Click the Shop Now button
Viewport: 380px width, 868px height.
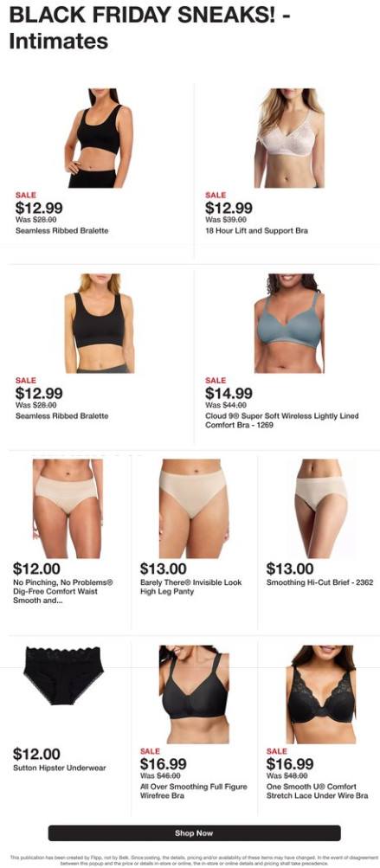coord(194,833)
